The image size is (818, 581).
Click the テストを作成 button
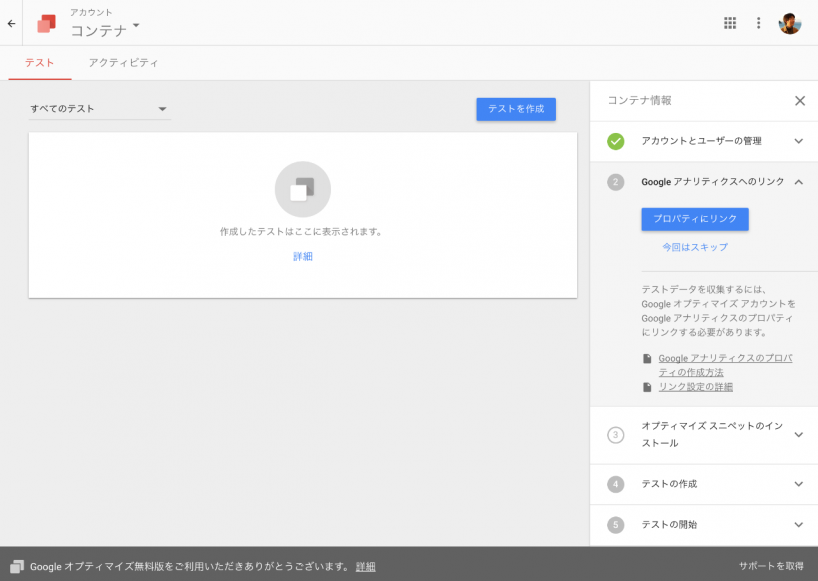pyautogui.click(x=515, y=109)
